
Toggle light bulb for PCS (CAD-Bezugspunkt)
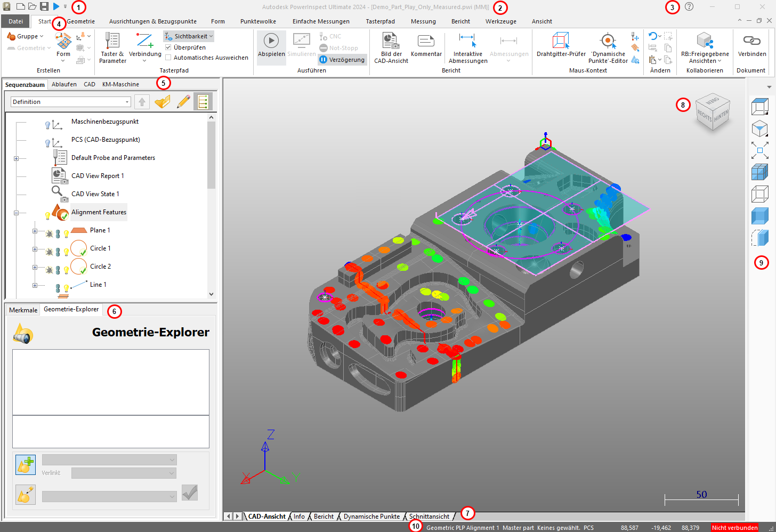pyautogui.click(x=47, y=143)
